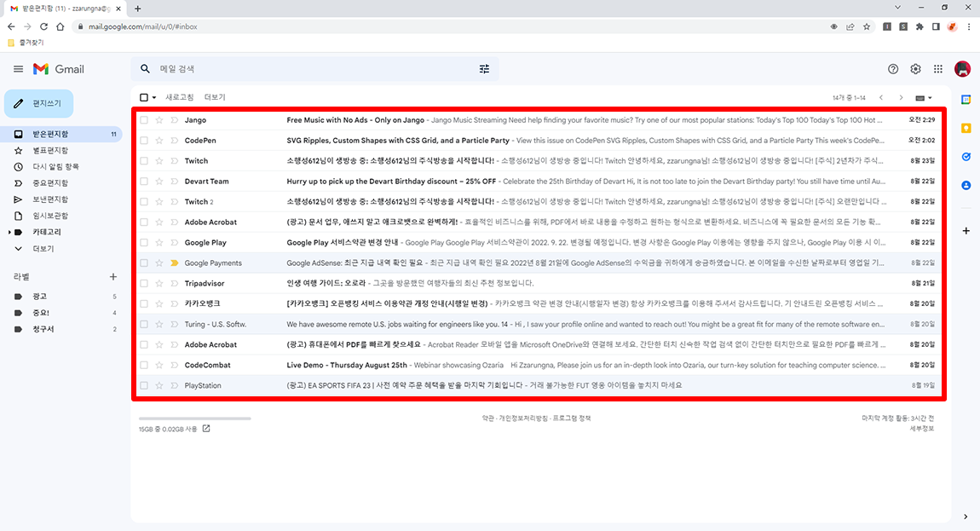Select the Devart Team email checkbox
Screen dimensions: 980x531
144,182
